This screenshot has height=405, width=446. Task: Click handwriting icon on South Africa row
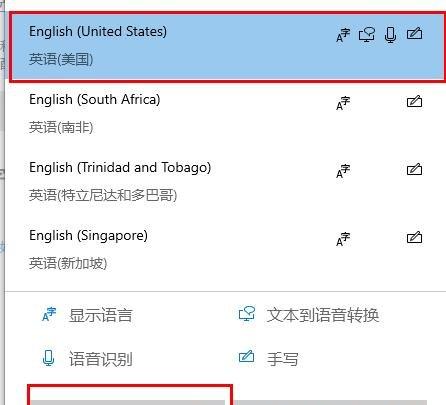tap(414, 101)
